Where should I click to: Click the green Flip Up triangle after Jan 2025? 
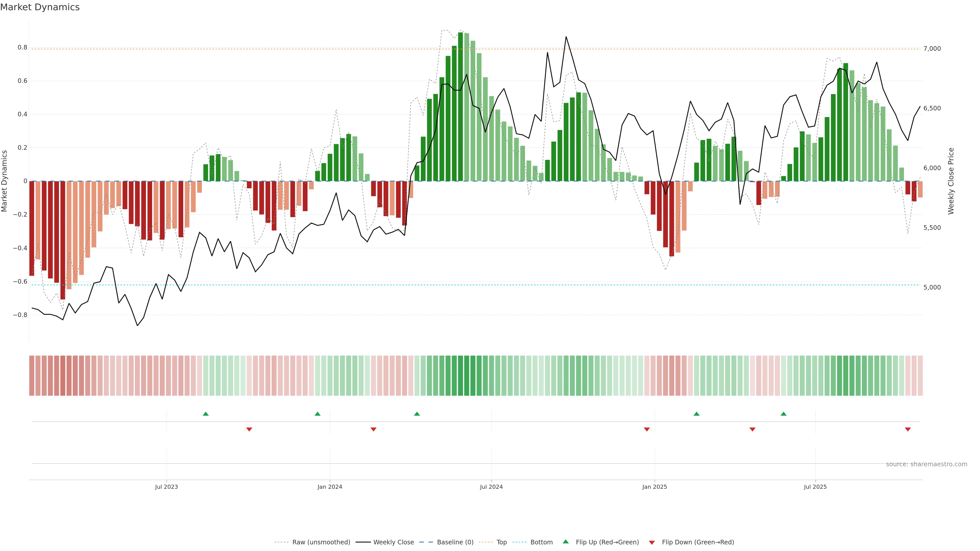point(696,414)
